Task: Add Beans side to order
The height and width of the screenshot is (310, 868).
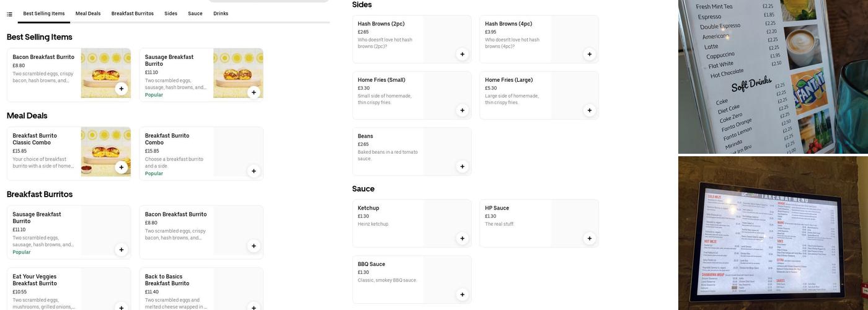Action: (462, 166)
